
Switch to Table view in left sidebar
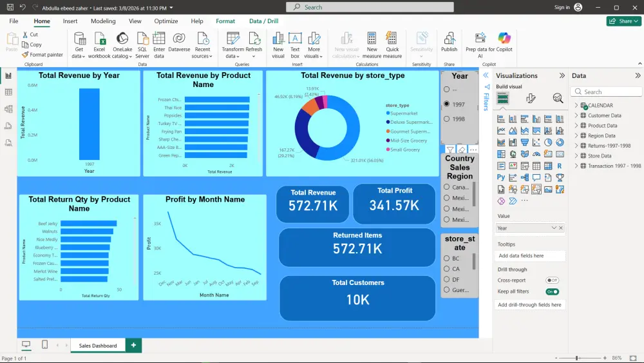8,92
